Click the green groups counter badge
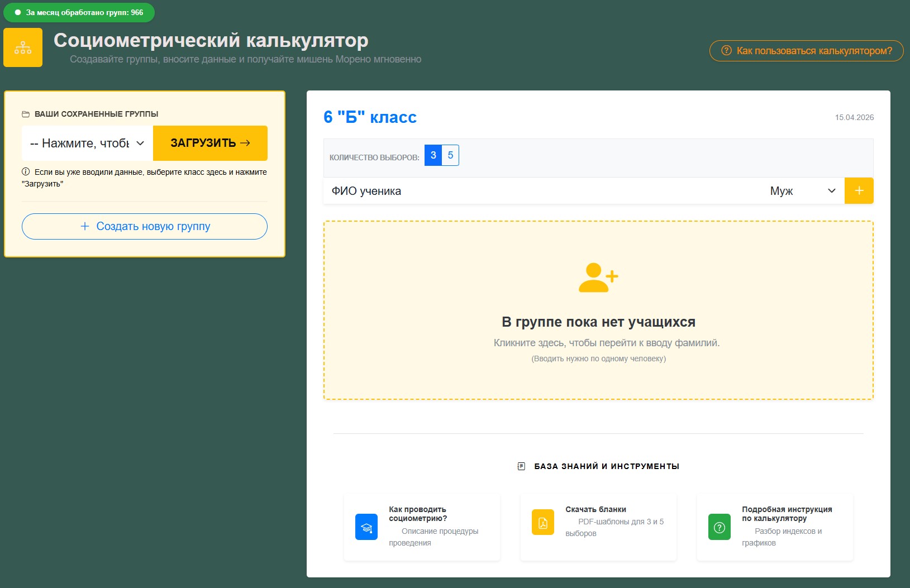 pyautogui.click(x=79, y=12)
